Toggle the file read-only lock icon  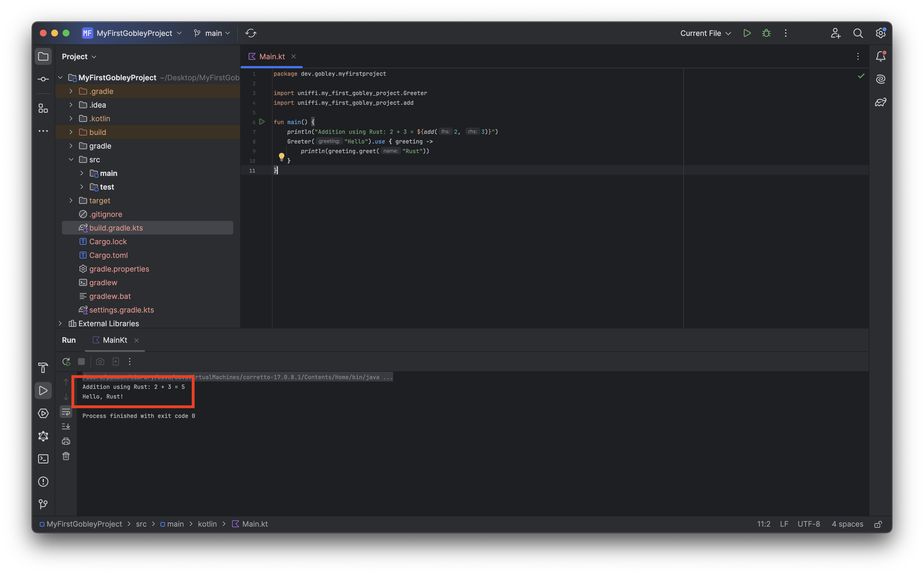point(878,524)
